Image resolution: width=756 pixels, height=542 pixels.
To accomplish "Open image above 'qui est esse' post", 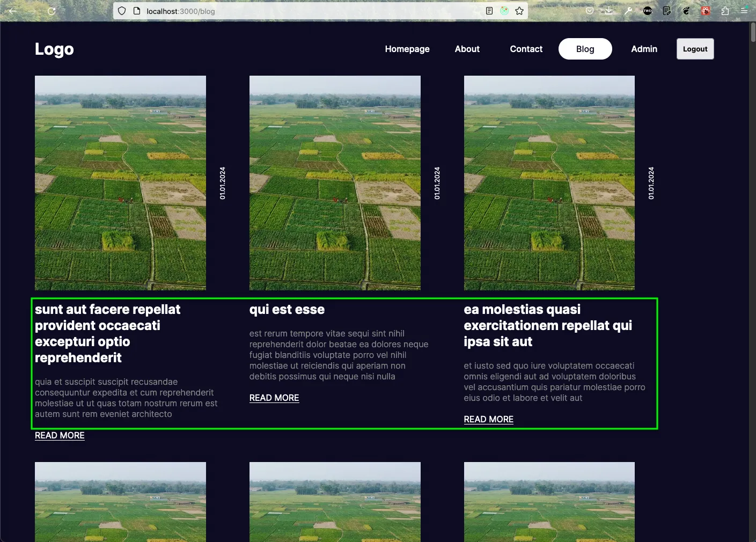I will [x=335, y=183].
